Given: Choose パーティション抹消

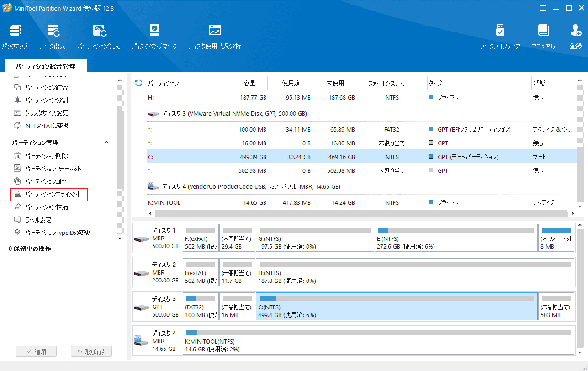Looking at the screenshot, I should 46,207.
